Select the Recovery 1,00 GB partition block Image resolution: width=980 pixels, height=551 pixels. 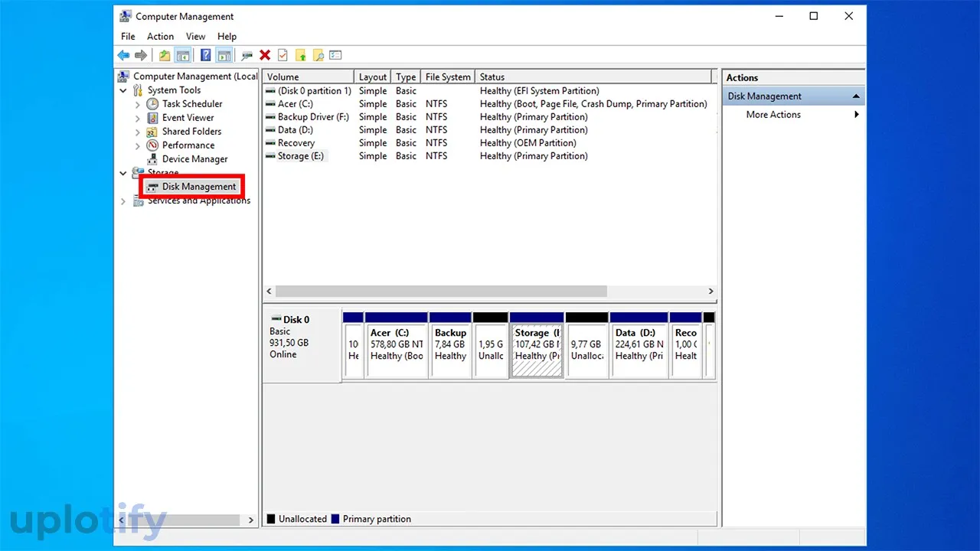pyautogui.click(x=685, y=344)
